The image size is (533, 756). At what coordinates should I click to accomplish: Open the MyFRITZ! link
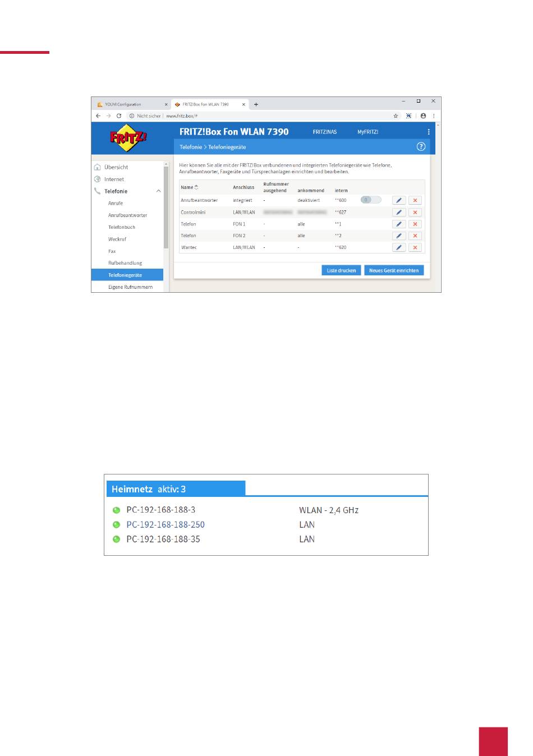[367, 132]
